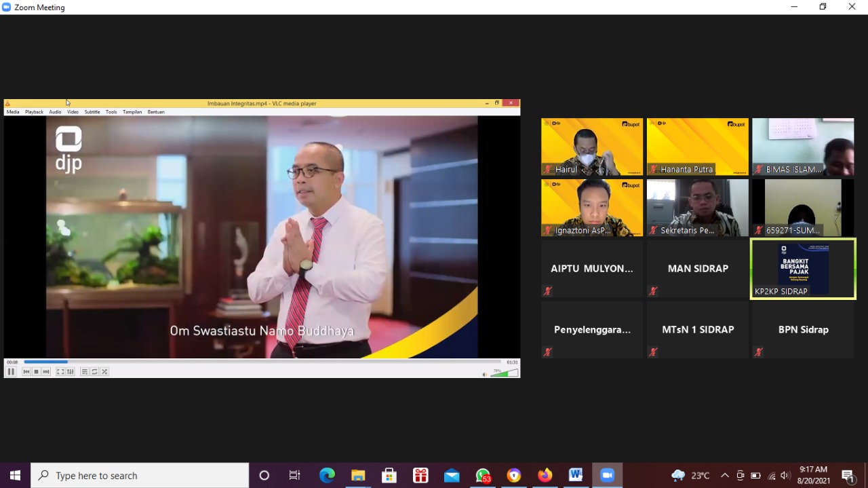868x488 pixels.
Task: Open VLC extended settings panel
Action: (x=71, y=371)
